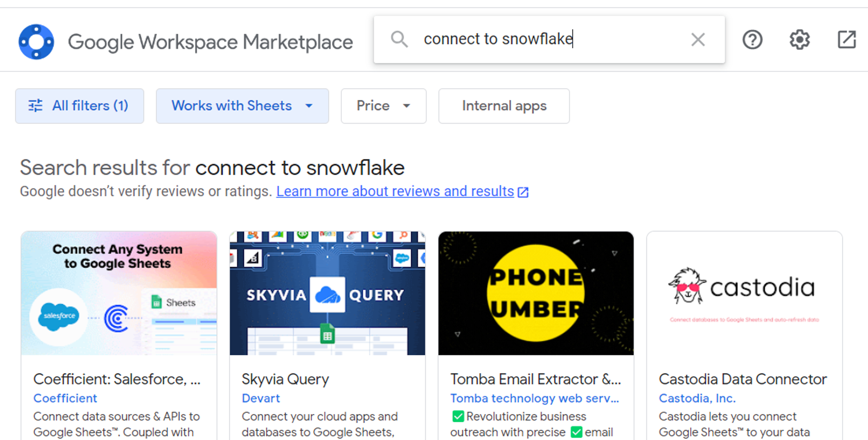This screenshot has height=440, width=868.
Task: Clear the search query using the X icon
Action: point(698,39)
